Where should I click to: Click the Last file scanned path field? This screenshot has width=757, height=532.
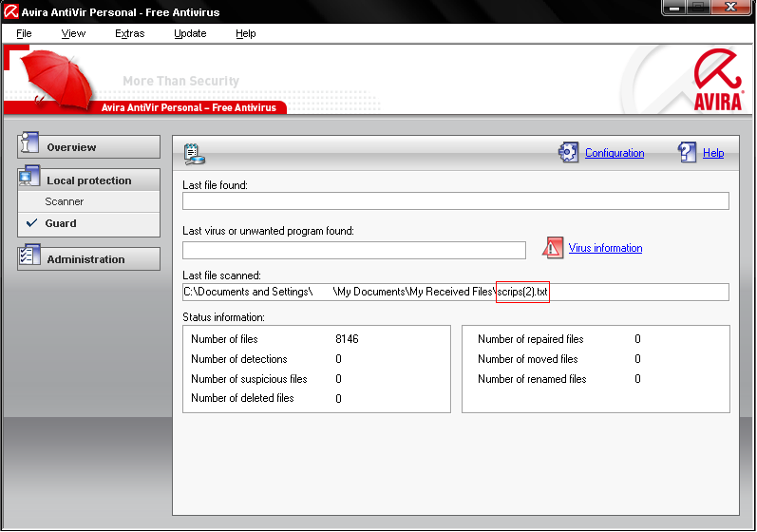(456, 292)
